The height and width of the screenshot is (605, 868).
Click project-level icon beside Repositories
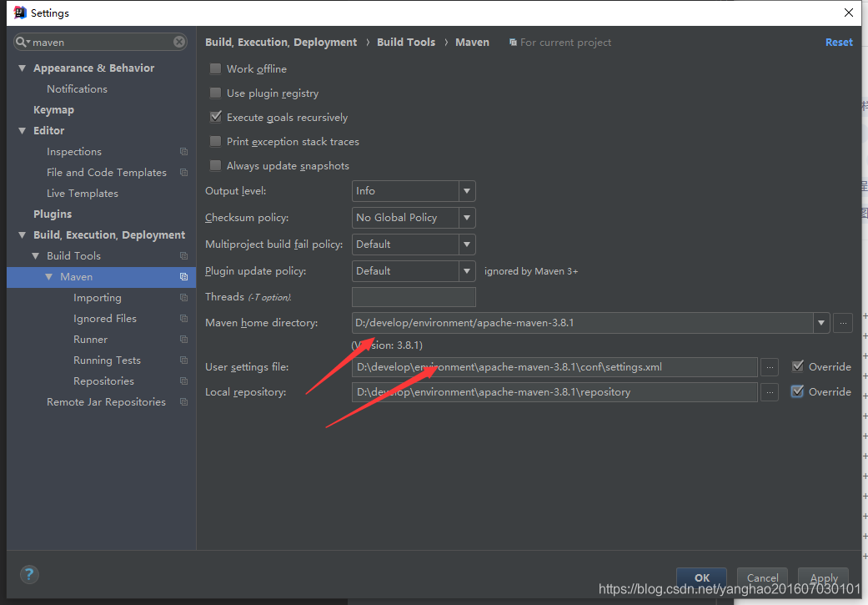(183, 381)
